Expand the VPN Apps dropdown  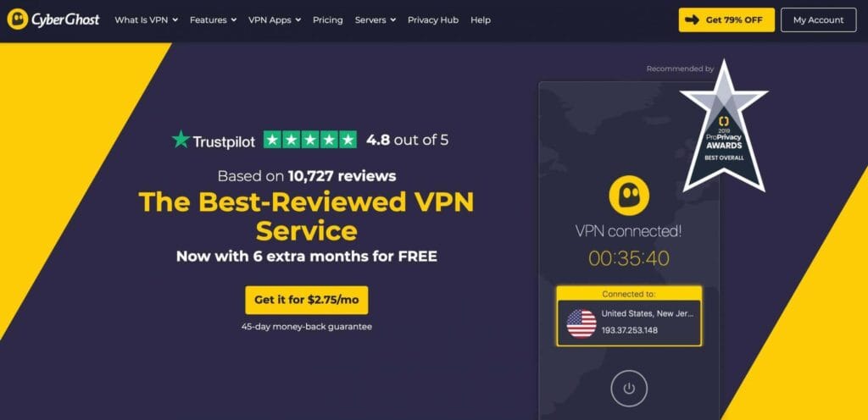[x=275, y=19]
